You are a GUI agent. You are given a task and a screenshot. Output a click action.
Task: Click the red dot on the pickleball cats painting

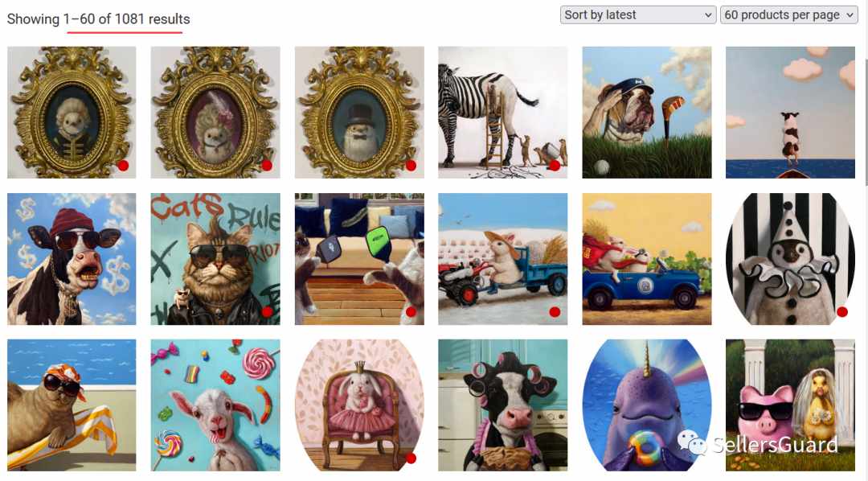411,312
